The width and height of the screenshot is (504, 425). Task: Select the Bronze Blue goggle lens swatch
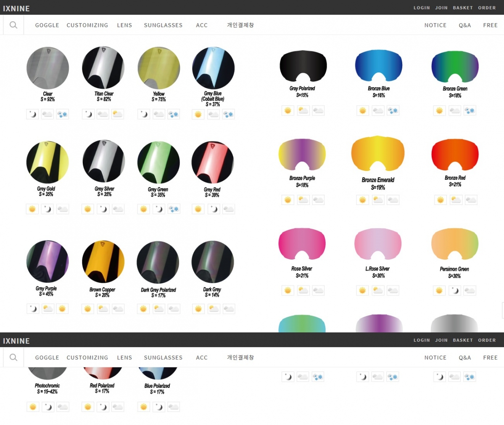378,66
